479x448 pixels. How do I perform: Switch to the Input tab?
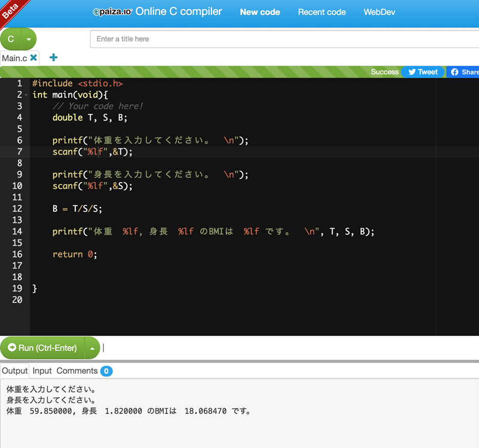42,371
